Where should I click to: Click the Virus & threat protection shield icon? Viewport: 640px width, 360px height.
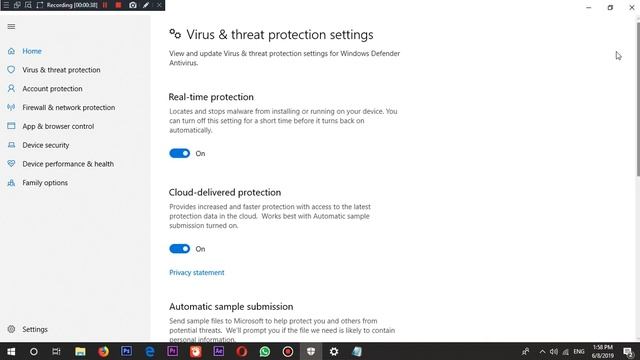[x=11, y=70]
